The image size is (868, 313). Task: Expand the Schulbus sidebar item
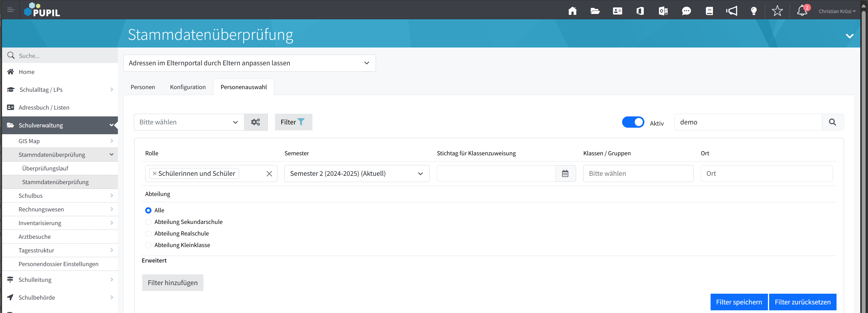coord(61,196)
